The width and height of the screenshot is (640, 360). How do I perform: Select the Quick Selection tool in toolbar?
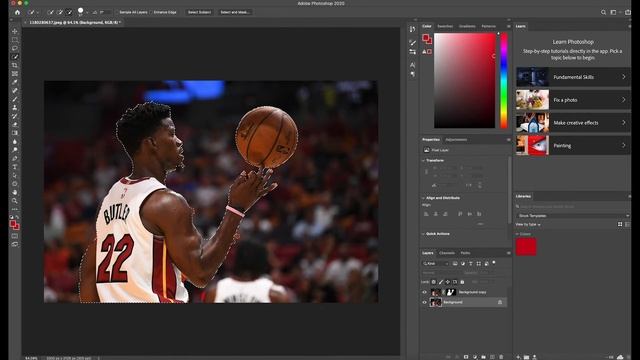click(15, 57)
